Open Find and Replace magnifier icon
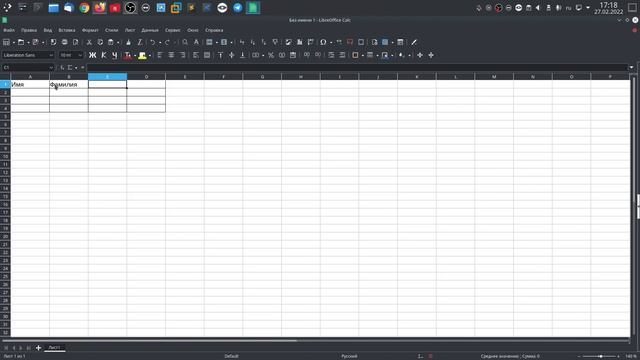 (185, 42)
